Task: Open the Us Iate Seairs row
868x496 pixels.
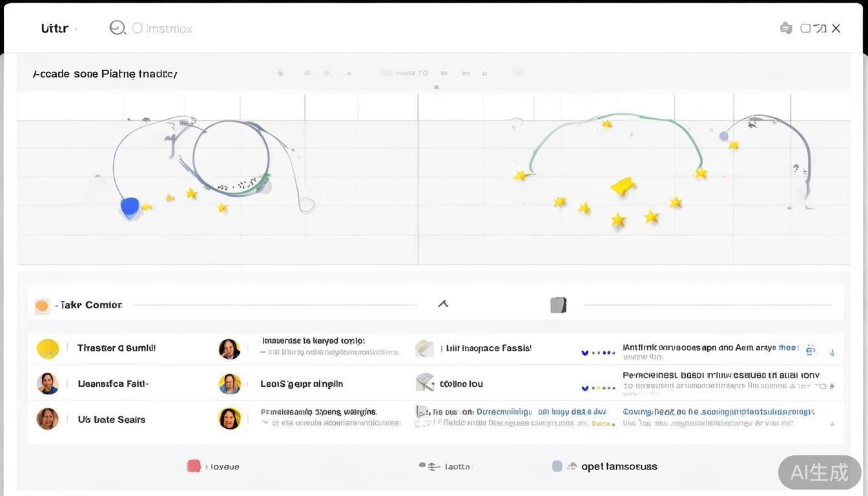Action: [111, 419]
